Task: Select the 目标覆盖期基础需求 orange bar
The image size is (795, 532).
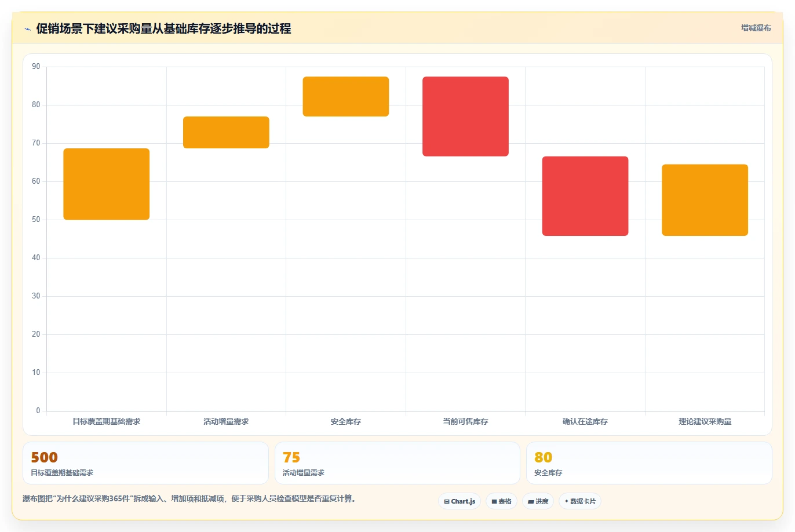Action: click(x=107, y=184)
